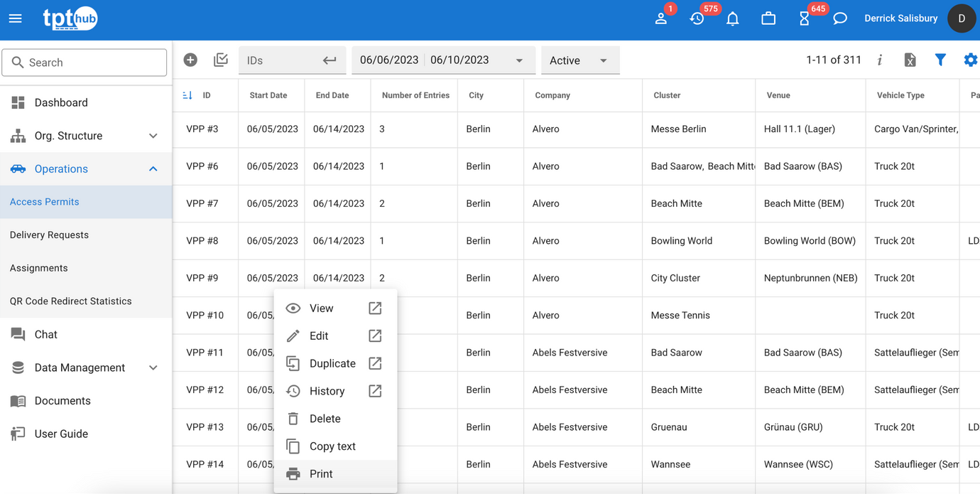
Task: Go to the Dashboard page
Action: pyautogui.click(x=61, y=102)
